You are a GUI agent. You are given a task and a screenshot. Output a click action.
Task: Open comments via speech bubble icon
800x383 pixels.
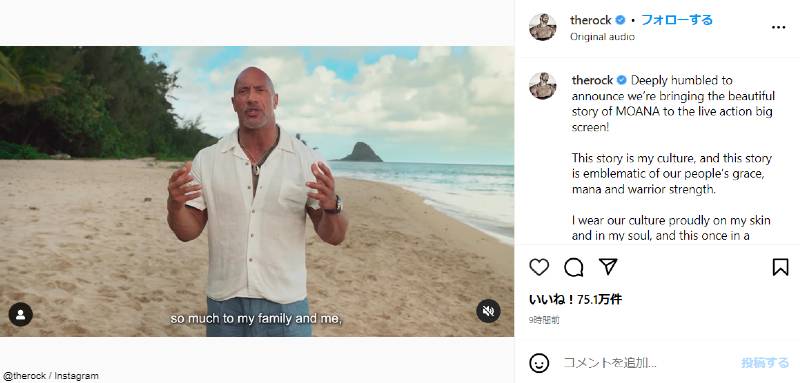[573, 267]
